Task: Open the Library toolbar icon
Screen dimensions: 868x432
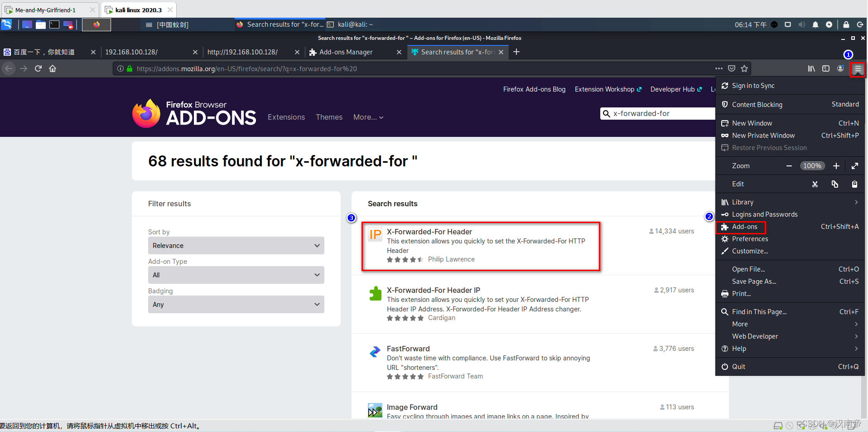Action: (x=811, y=68)
